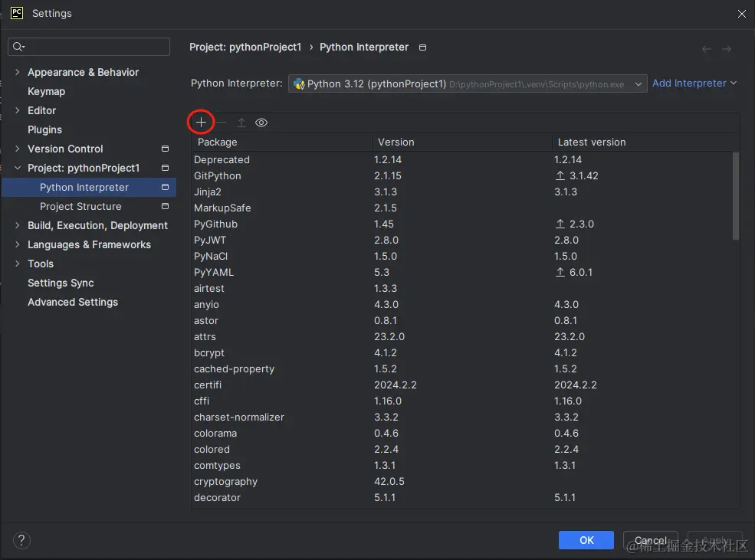This screenshot has height=560, width=755.
Task: Select the GitPython package row
Action: coord(461,175)
